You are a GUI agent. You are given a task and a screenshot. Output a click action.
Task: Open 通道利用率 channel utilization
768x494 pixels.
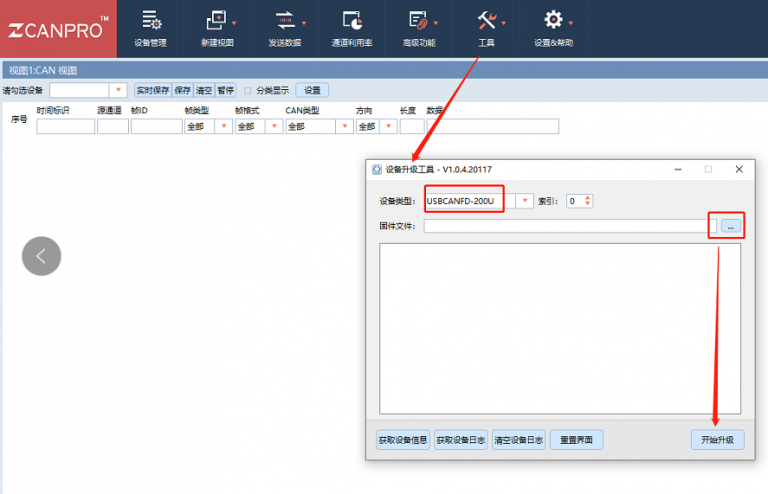tap(351, 27)
